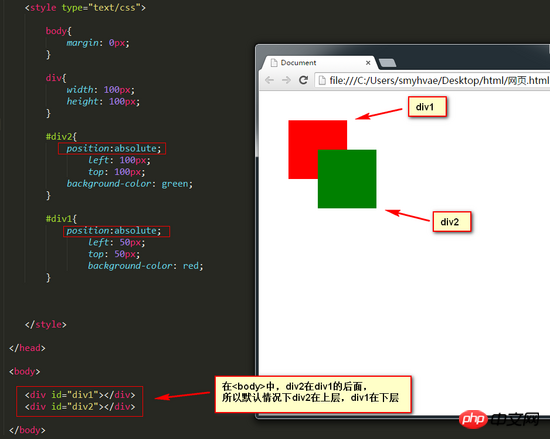The image size is (550, 439).
Task: Close the Document tab
Action: 368,63
